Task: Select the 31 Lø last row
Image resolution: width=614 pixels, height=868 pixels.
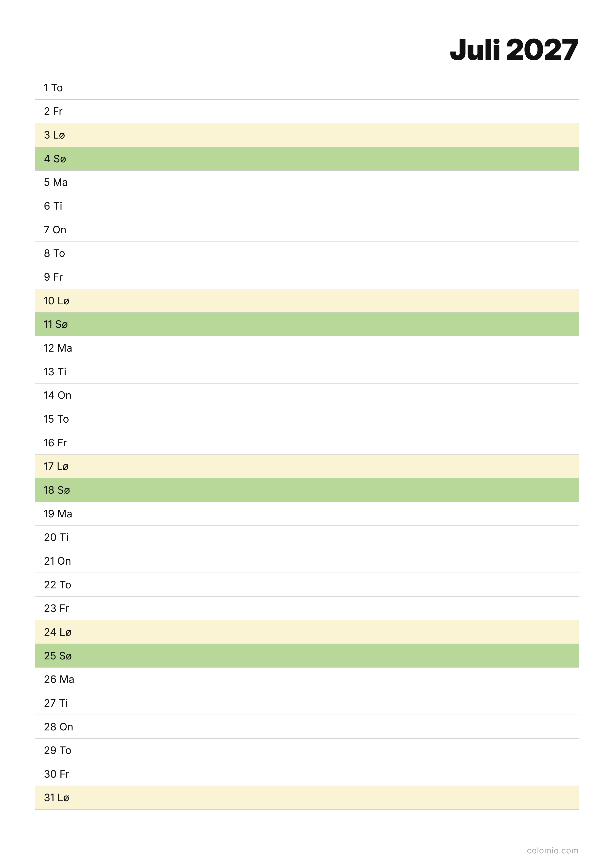Action: (307, 798)
